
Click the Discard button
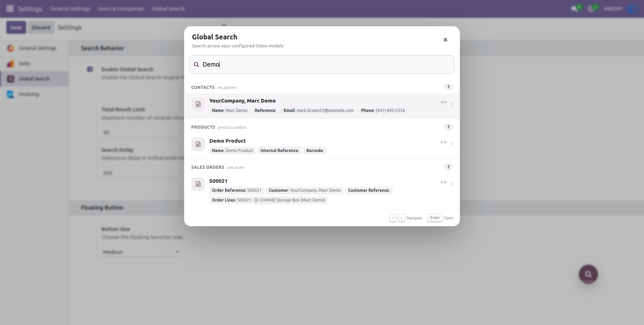coord(41,28)
